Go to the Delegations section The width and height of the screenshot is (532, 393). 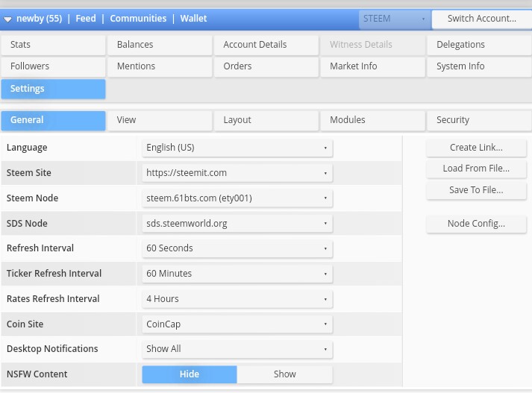(x=479, y=45)
